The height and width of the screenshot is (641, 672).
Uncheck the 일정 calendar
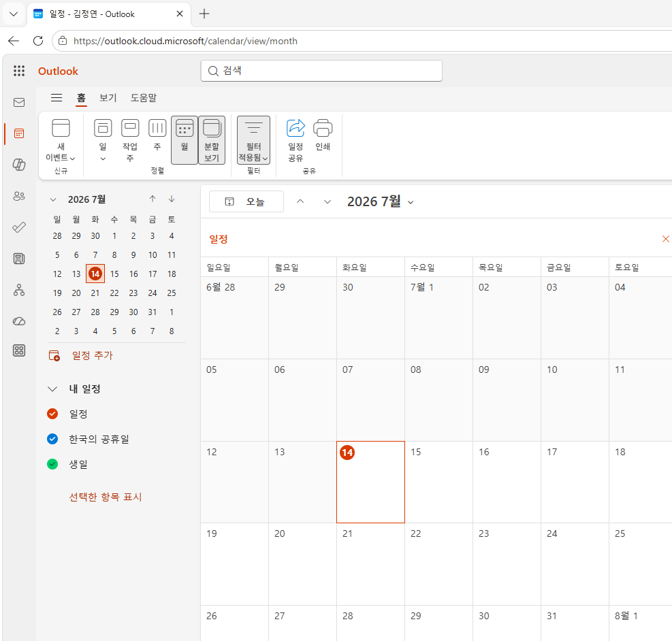[52, 414]
